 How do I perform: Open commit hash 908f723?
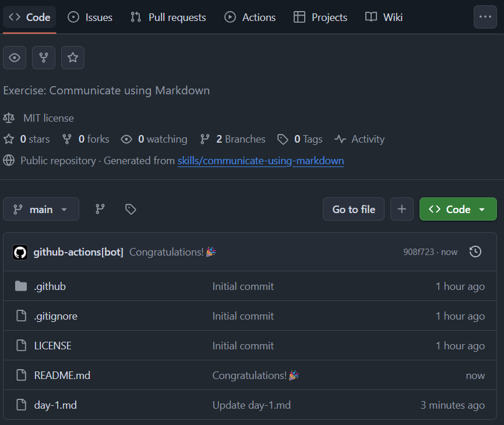418,252
